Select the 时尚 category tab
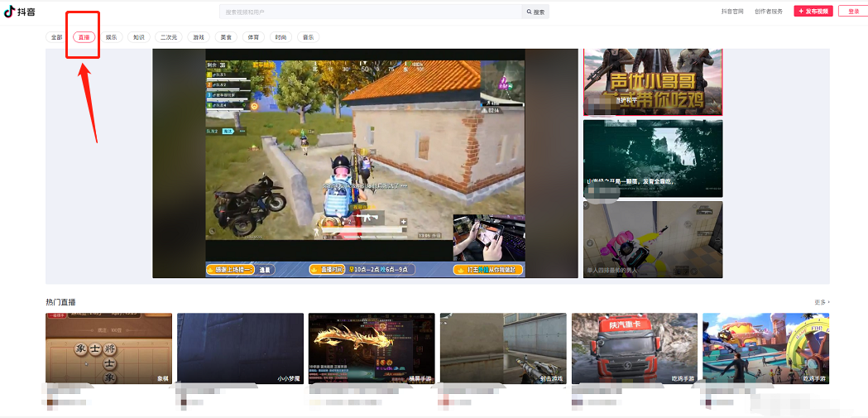This screenshot has width=868, height=418. pos(281,37)
